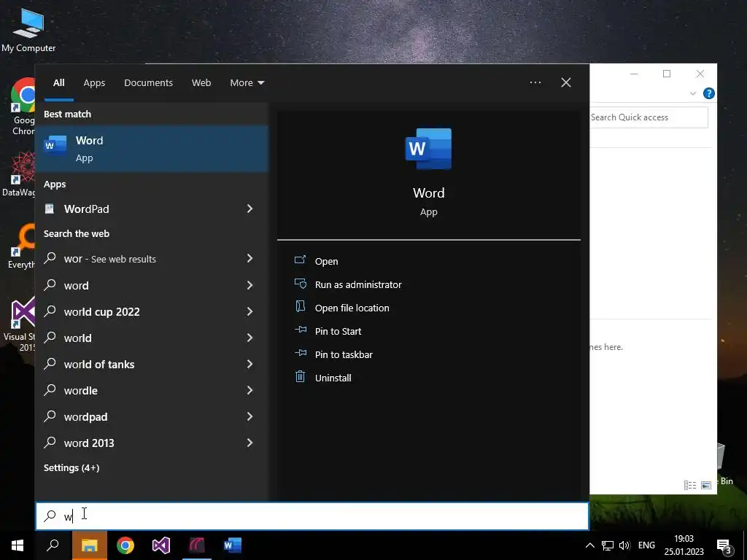Image resolution: width=747 pixels, height=560 pixels.
Task: Click the help icon in File Explorer
Action: click(x=709, y=93)
